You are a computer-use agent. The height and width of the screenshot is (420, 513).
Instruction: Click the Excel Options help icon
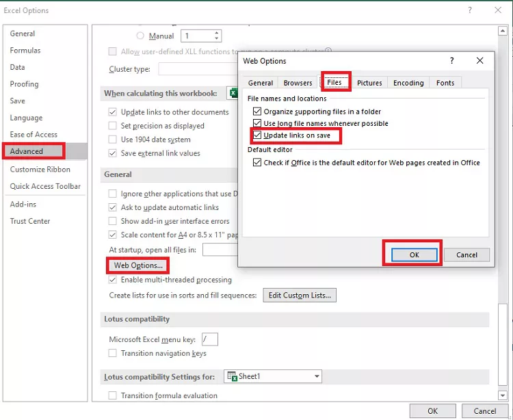coord(470,10)
